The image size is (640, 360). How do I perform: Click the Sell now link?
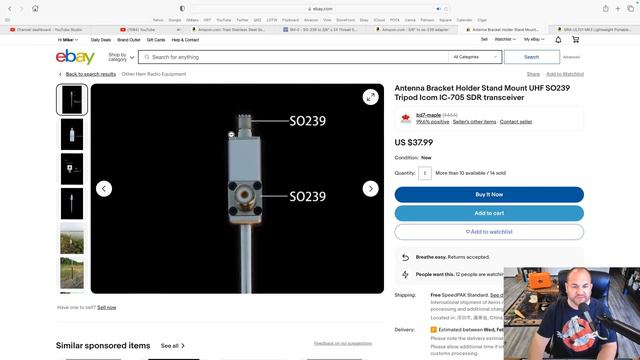[x=107, y=307]
